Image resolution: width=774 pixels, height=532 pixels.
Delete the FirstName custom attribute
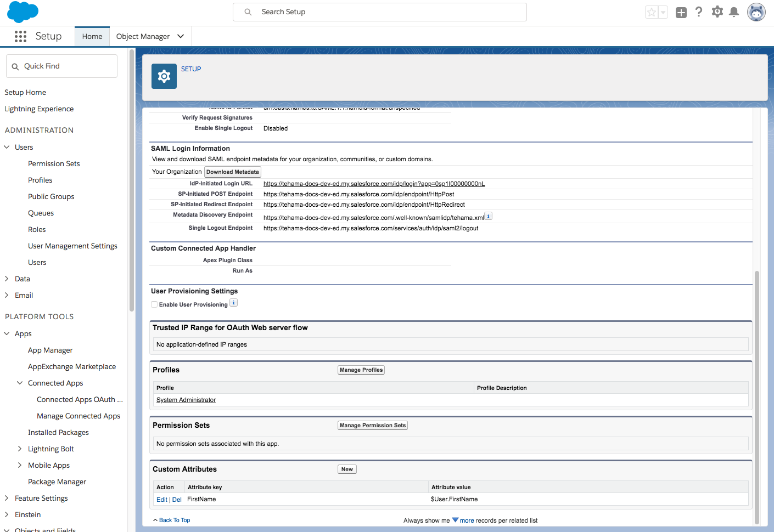coord(177,500)
